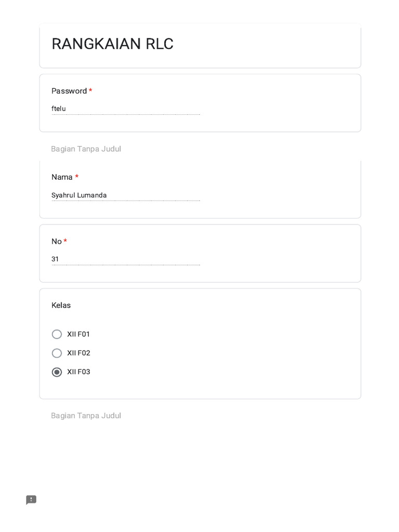
Task: Click the XII F02 option label text
Action: (78, 353)
